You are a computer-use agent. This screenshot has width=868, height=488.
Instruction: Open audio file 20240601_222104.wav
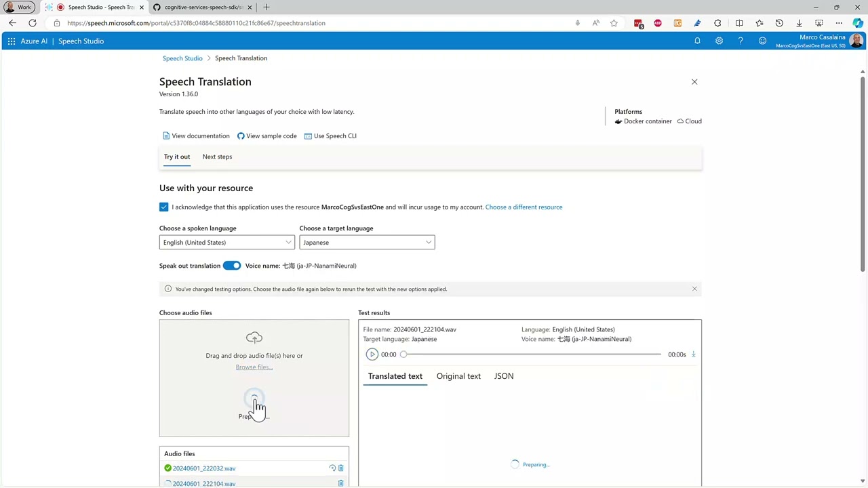(x=204, y=483)
